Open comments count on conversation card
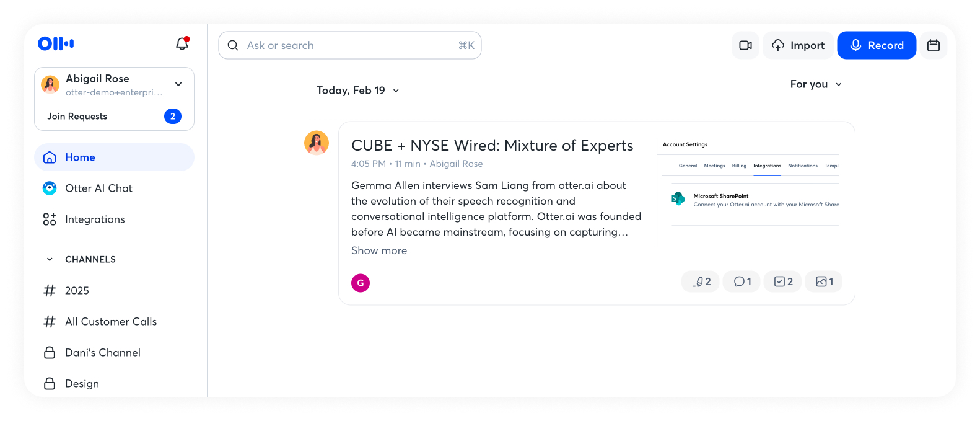This screenshot has height=421, width=980. click(742, 281)
